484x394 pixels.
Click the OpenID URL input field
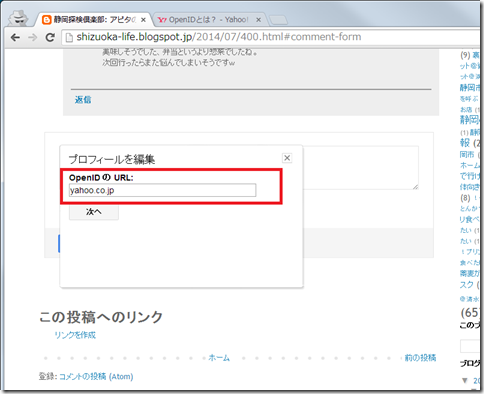[x=162, y=190]
